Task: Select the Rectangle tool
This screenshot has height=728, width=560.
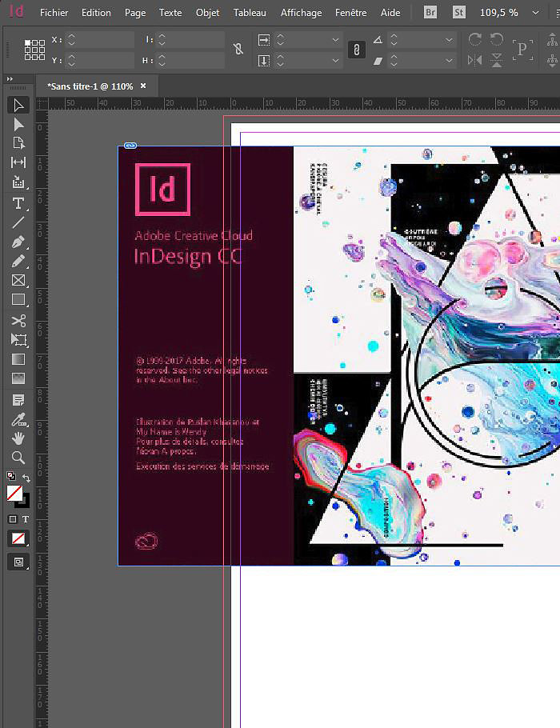Action: coord(18,299)
